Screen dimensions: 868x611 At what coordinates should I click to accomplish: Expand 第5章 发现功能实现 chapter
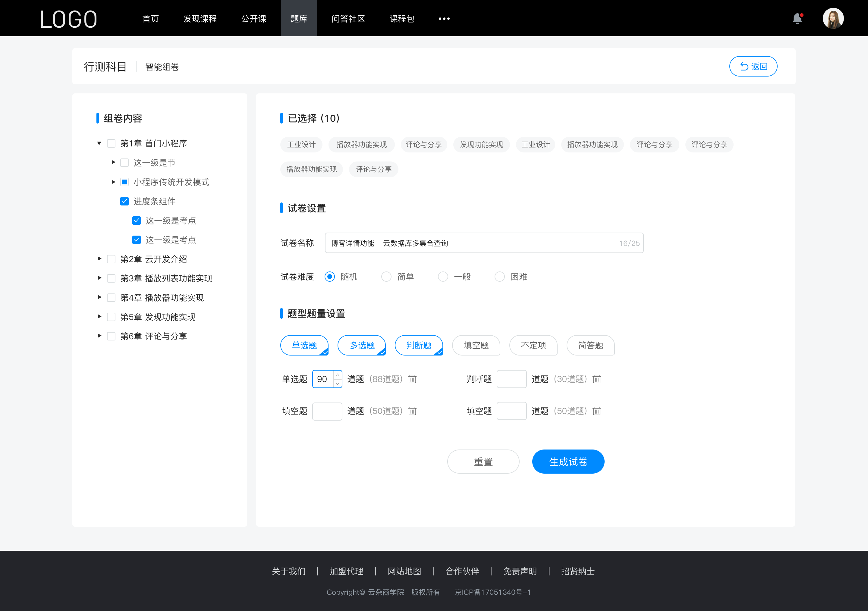point(97,317)
